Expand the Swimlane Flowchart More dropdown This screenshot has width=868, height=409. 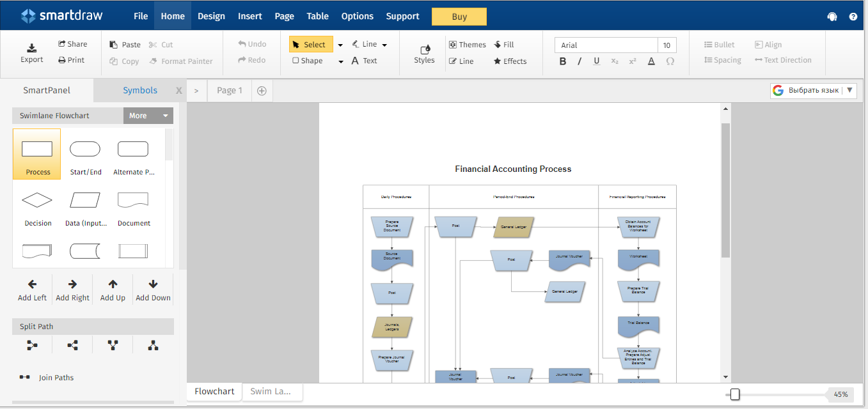pos(148,116)
